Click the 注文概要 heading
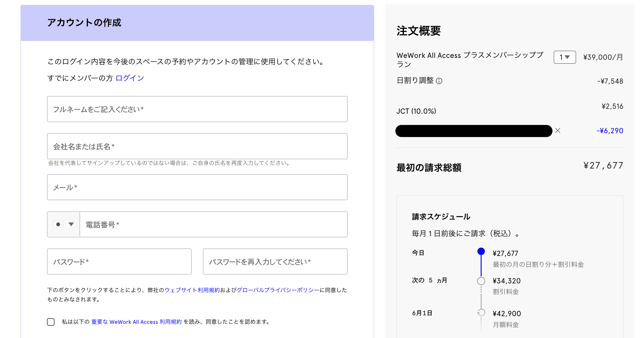The image size is (644, 338). tap(419, 31)
